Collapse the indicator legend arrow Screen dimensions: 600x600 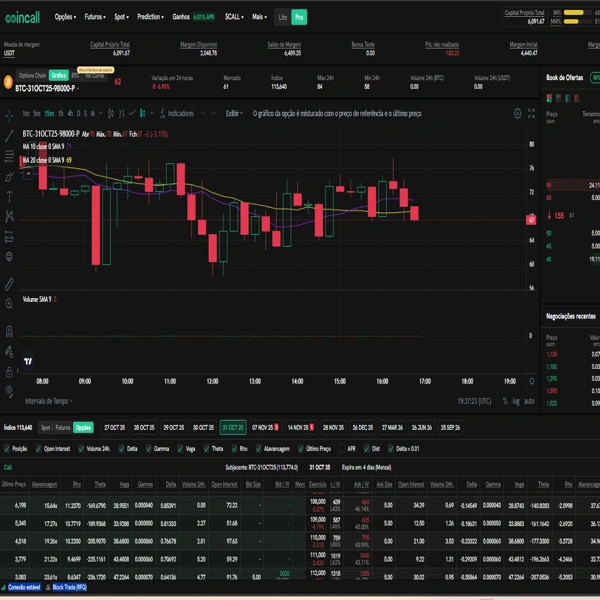coord(28,174)
